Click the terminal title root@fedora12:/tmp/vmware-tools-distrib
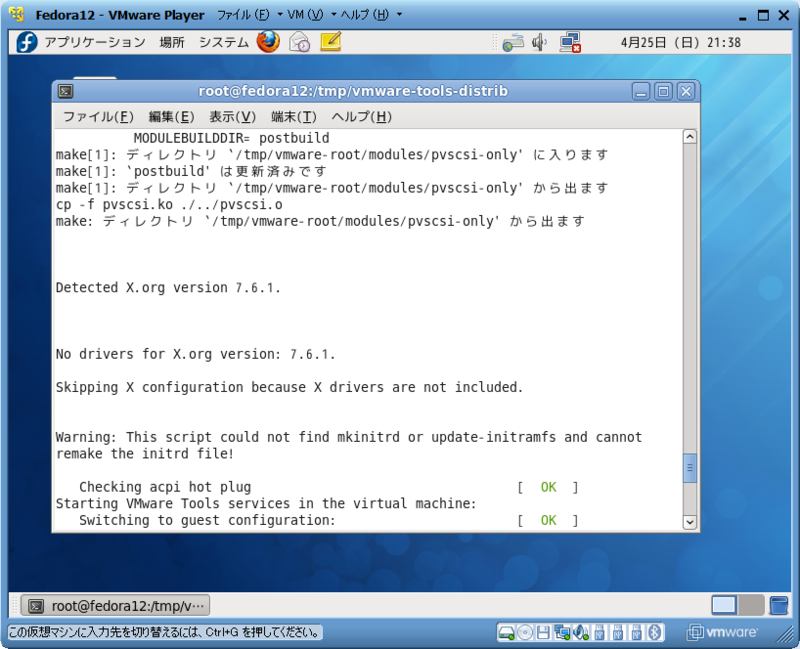 point(353,91)
